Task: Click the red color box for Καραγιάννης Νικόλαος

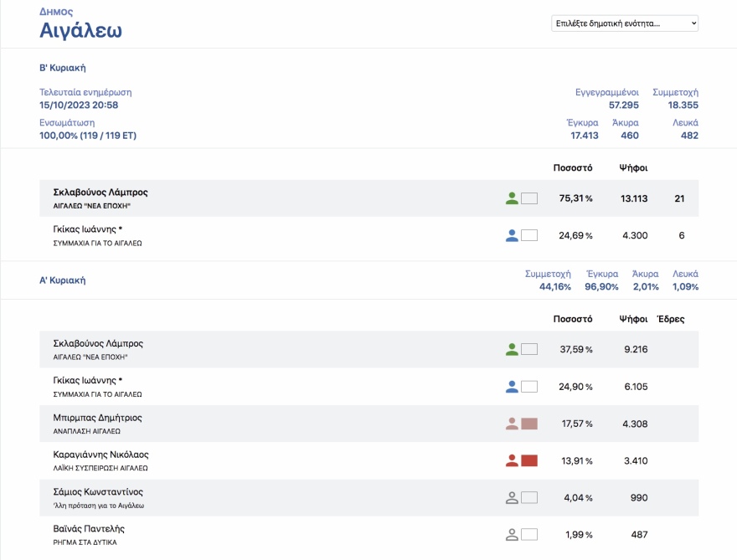Action: pos(529,460)
